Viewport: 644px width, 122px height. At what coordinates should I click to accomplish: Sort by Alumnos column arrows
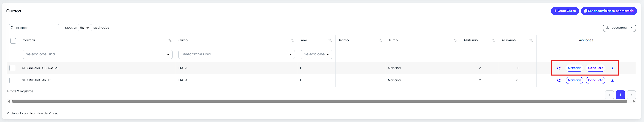(x=531, y=40)
